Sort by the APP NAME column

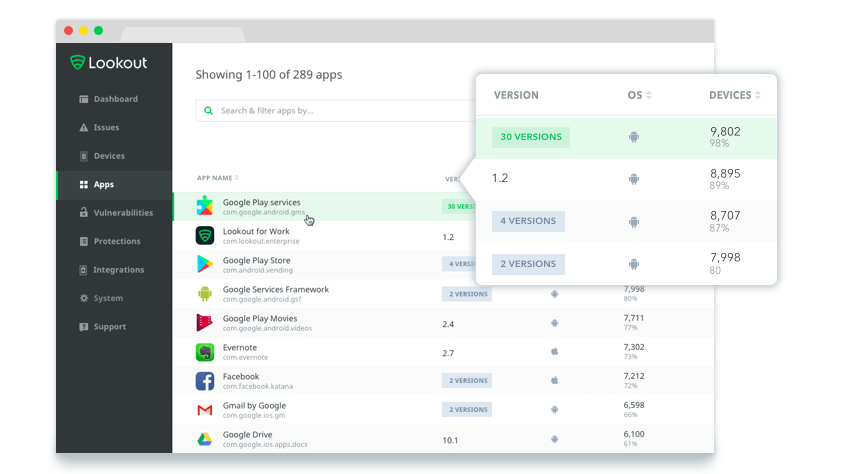click(217, 178)
